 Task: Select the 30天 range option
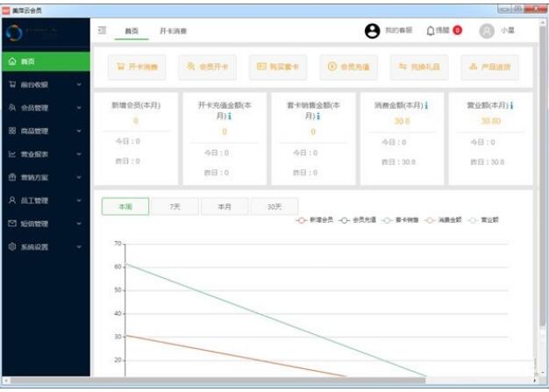pyautogui.click(x=274, y=206)
